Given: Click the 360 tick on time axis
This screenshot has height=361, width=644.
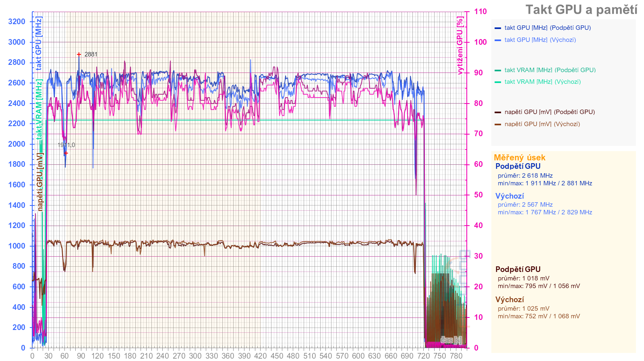Looking at the screenshot, I should click(228, 356).
